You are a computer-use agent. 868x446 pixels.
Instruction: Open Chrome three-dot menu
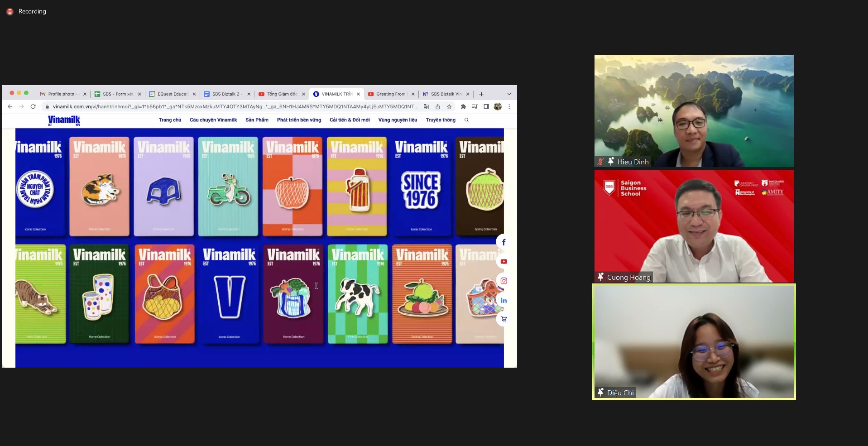509,107
